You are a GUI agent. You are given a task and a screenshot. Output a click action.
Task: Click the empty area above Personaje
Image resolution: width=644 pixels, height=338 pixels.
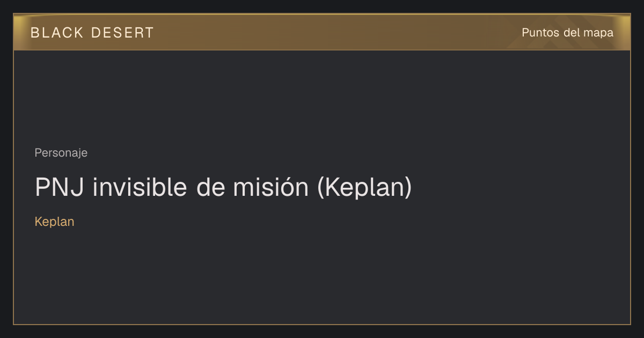(322, 97)
